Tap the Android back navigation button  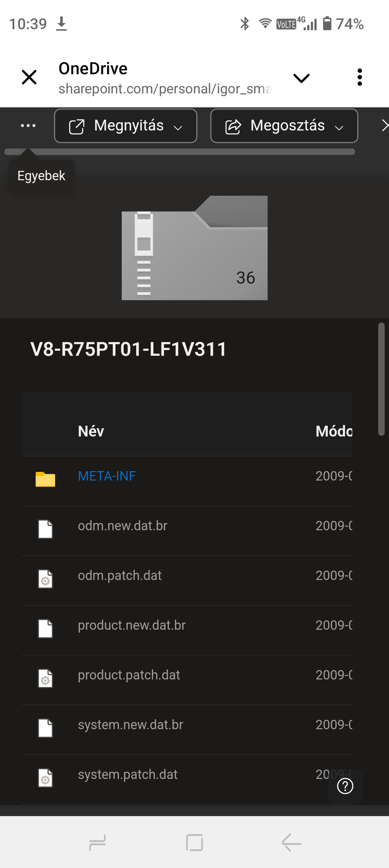pyautogui.click(x=291, y=843)
